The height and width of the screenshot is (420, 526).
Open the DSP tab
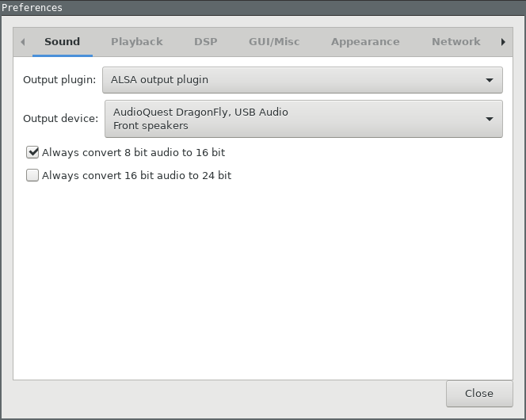(x=206, y=42)
